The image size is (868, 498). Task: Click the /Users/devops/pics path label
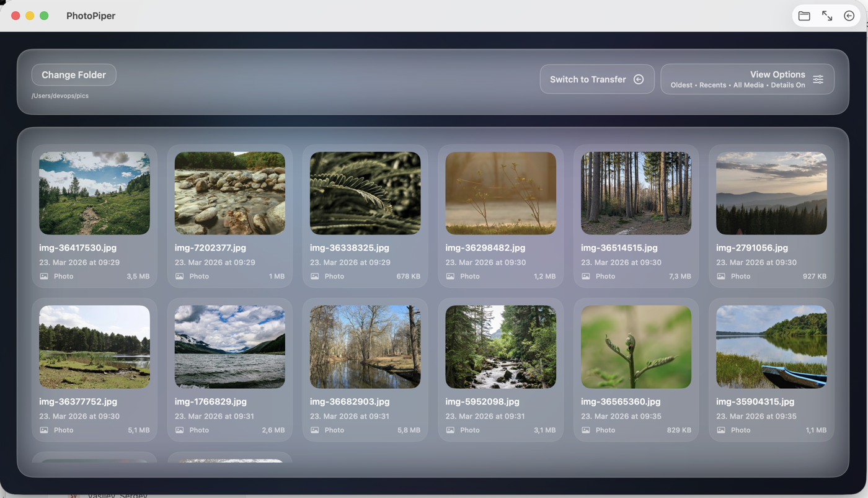pyautogui.click(x=60, y=96)
